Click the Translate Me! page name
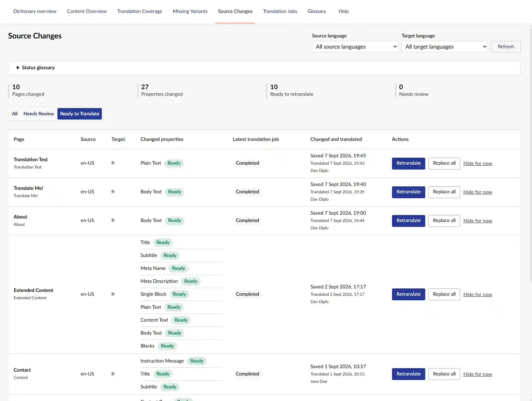The image size is (532, 401). (28, 188)
